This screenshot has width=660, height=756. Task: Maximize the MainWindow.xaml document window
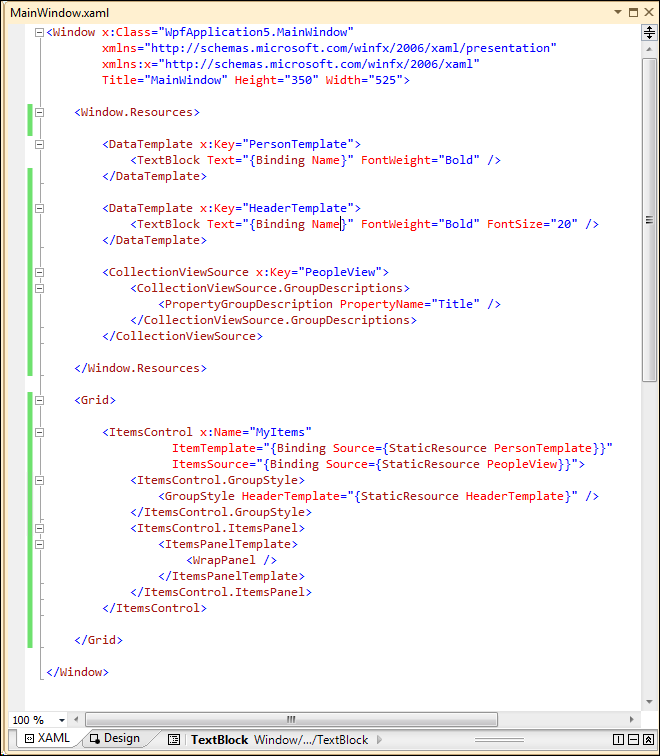coord(633,12)
